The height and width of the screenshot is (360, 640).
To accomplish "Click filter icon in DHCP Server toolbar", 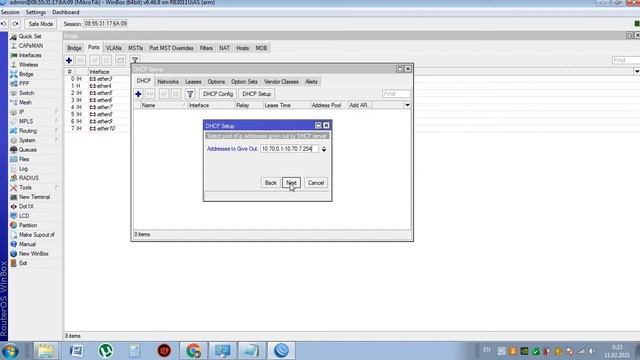I will [x=190, y=94].
